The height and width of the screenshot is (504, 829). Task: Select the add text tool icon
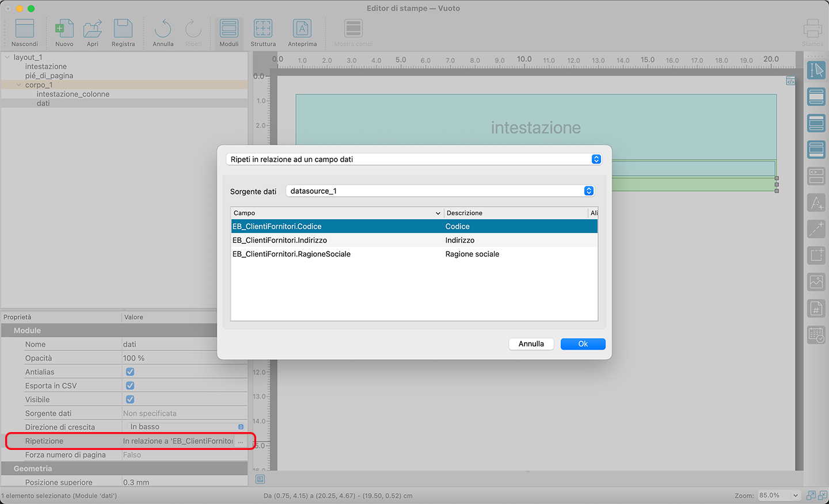tap(816, 203)
